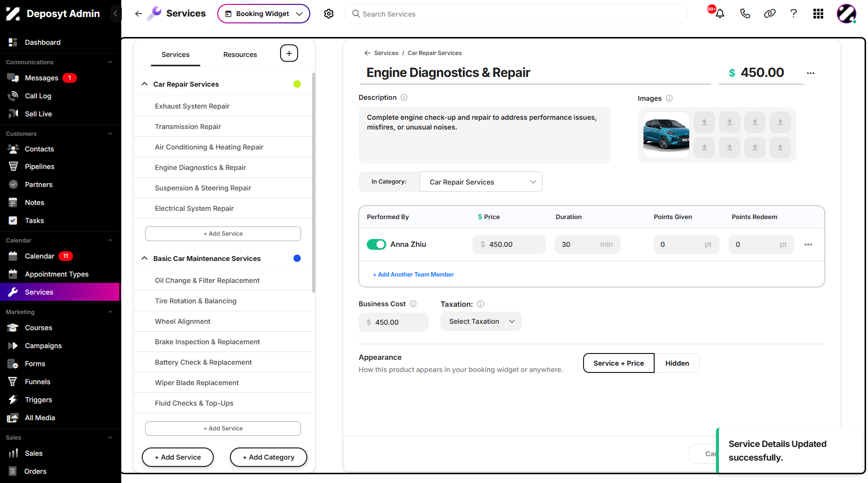This screenshot has height=483, width=868.
Task: Open the notifications bell
Action: click(719, 14)
